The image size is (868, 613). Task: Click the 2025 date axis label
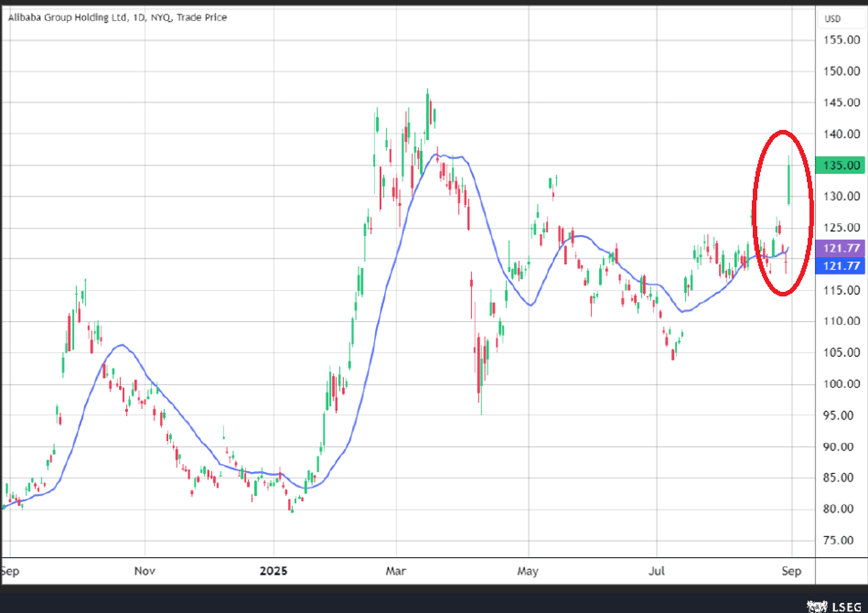click(273, 571)
